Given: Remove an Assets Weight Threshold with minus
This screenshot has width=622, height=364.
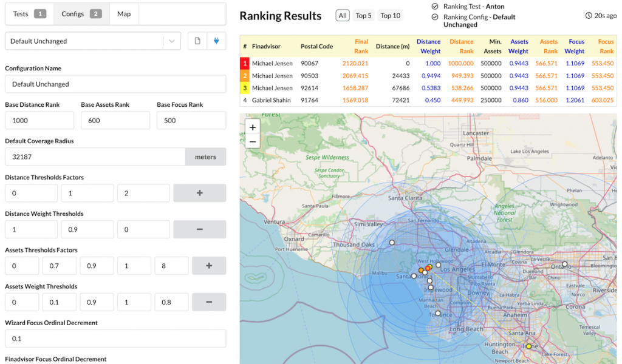Looking at the screenshot, I should pyautogui.click(x=209, y=302).
